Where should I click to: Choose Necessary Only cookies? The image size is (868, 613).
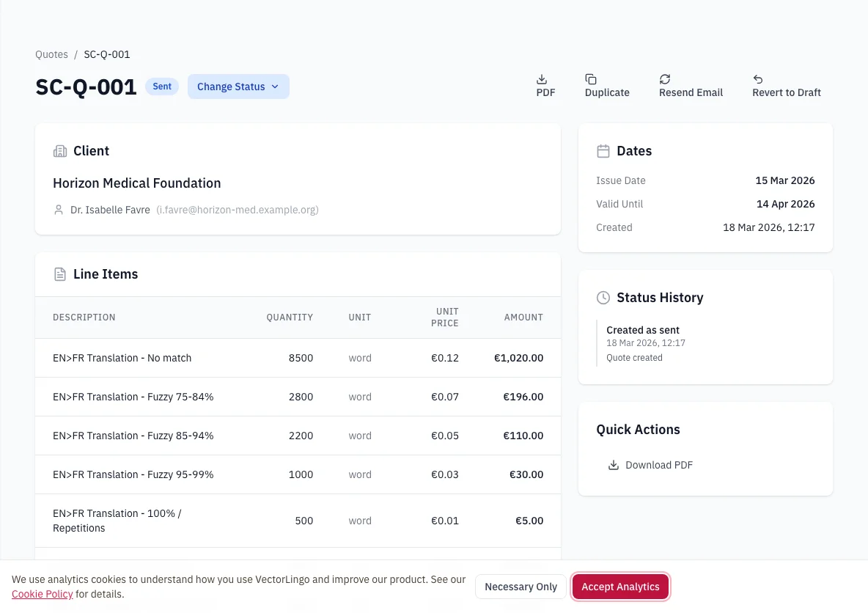(521, 587)
